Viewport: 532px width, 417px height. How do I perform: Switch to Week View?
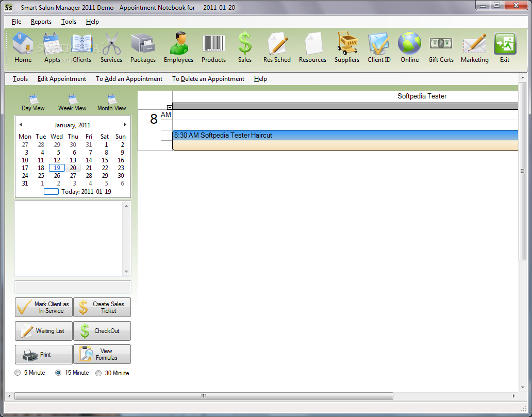click(x=72, y=103)
